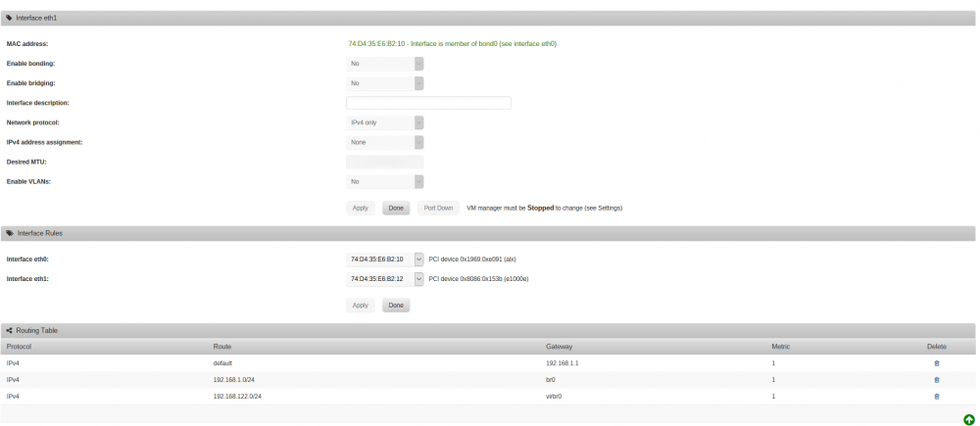
Task: Open the Enable bonding dropdown
Action: [385, 64]
